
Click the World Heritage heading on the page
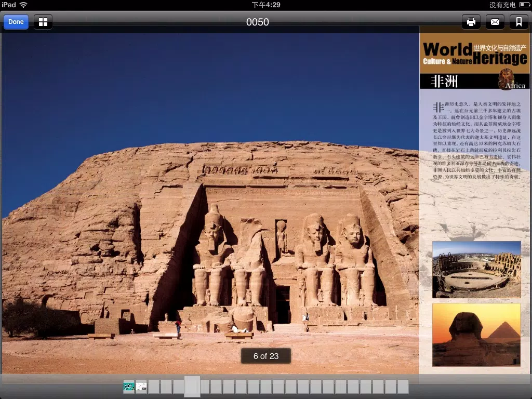coord(475,54)
